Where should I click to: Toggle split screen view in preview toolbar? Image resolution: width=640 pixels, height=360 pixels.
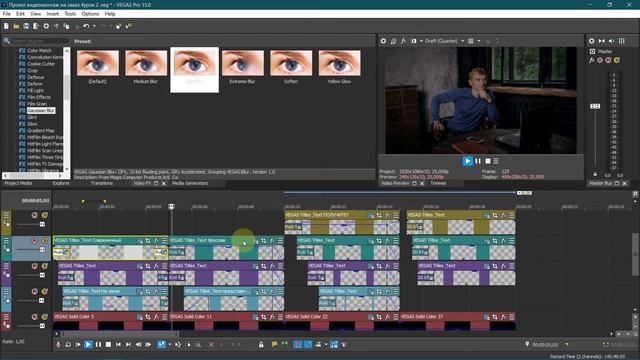[413, 41]
